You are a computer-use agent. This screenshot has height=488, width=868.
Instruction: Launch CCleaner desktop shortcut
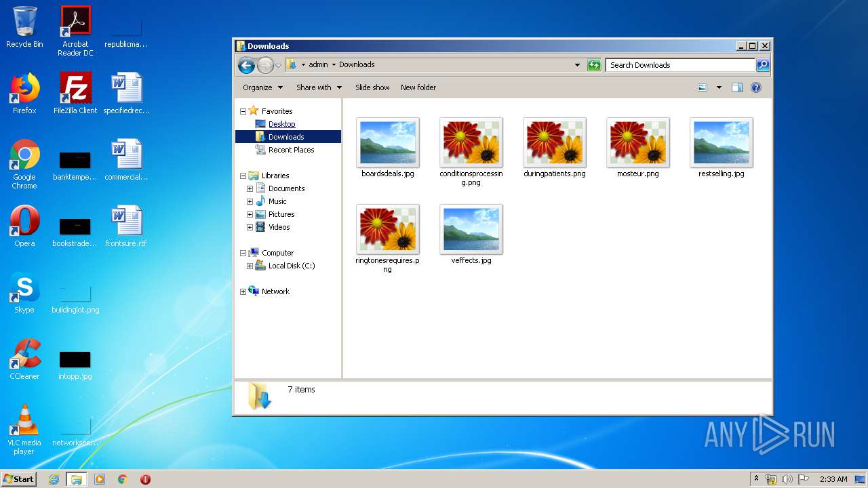24,359
